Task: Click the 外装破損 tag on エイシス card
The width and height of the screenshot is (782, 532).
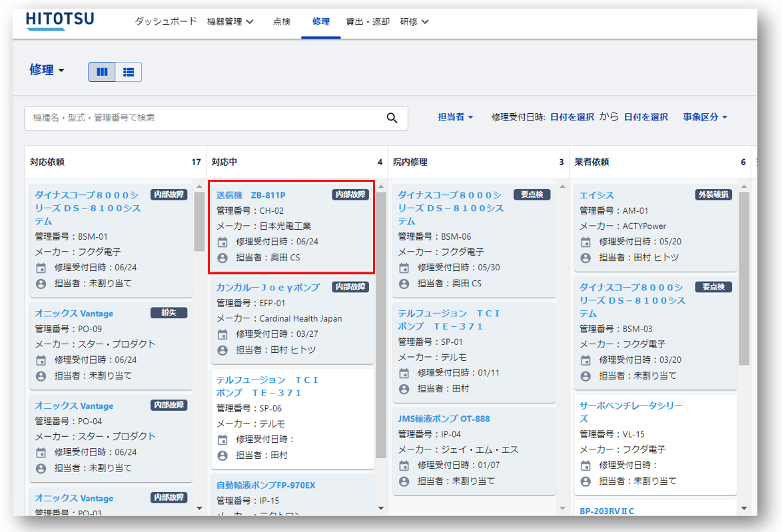Action: 713,194
